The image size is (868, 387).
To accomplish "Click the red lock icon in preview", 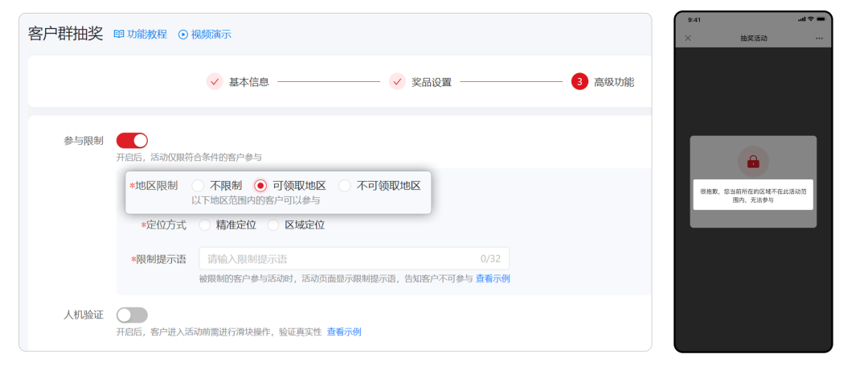I will click(x=753, y=162).
